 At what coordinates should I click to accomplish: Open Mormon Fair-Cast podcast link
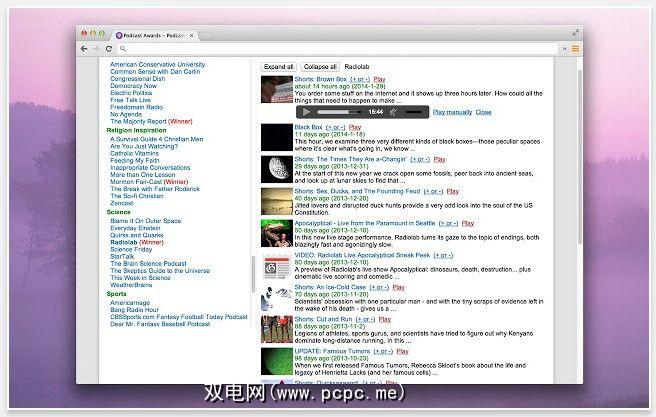(x=136, y=182)
